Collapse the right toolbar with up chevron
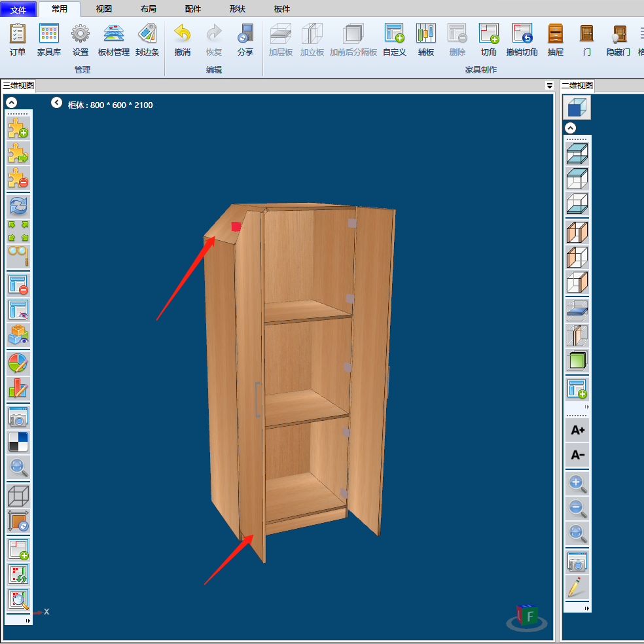Viewport: 644px width, 644px height. [571, 128]
